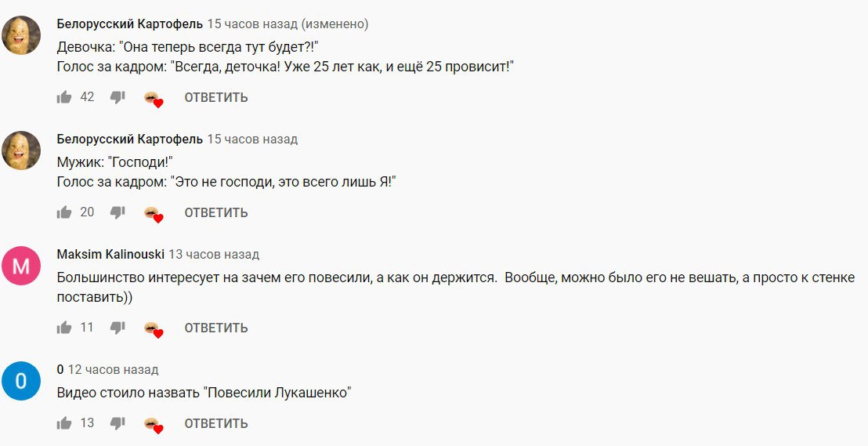868x446 pixels.
Task: Like the comment with 20 likes
Action: (x=64, y=212)
